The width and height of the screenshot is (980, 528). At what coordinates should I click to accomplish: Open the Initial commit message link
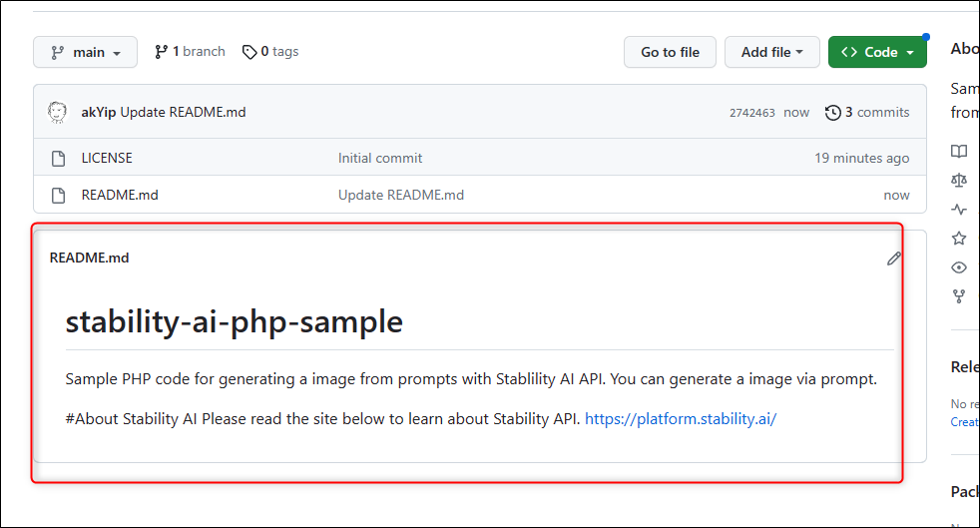coord(380,158)
